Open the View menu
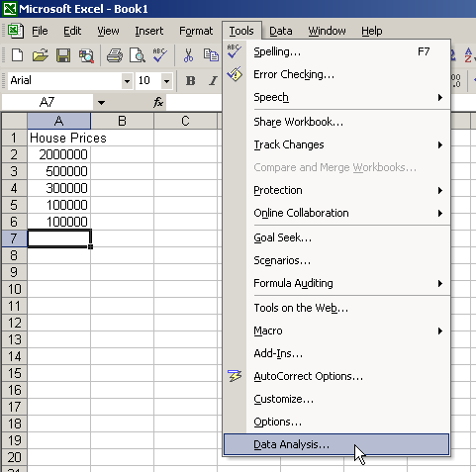 click(108, 31)
